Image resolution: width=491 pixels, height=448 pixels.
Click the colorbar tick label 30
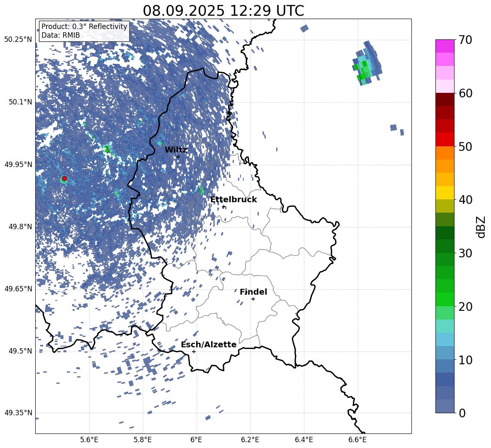[x=465, y=253]
